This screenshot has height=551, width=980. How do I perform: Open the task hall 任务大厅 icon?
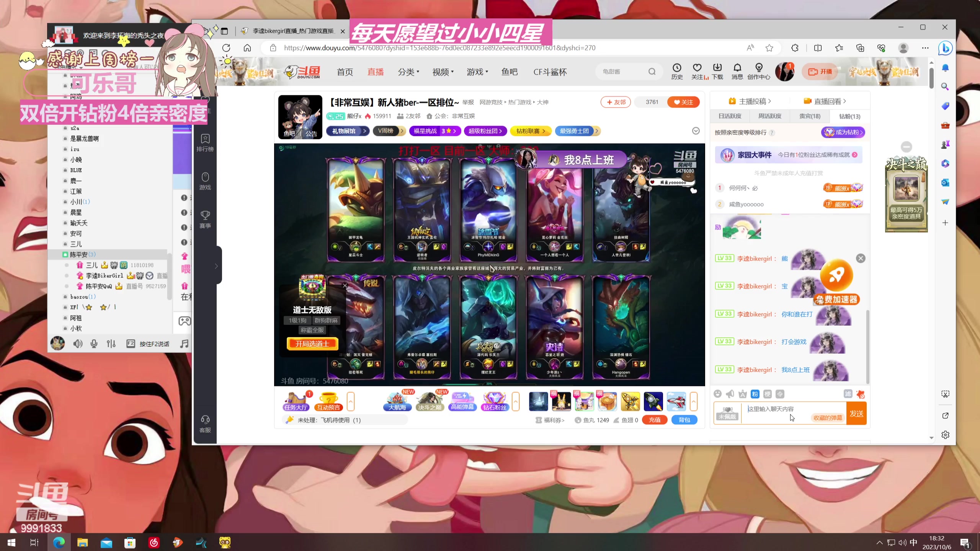tap(296, 401)
